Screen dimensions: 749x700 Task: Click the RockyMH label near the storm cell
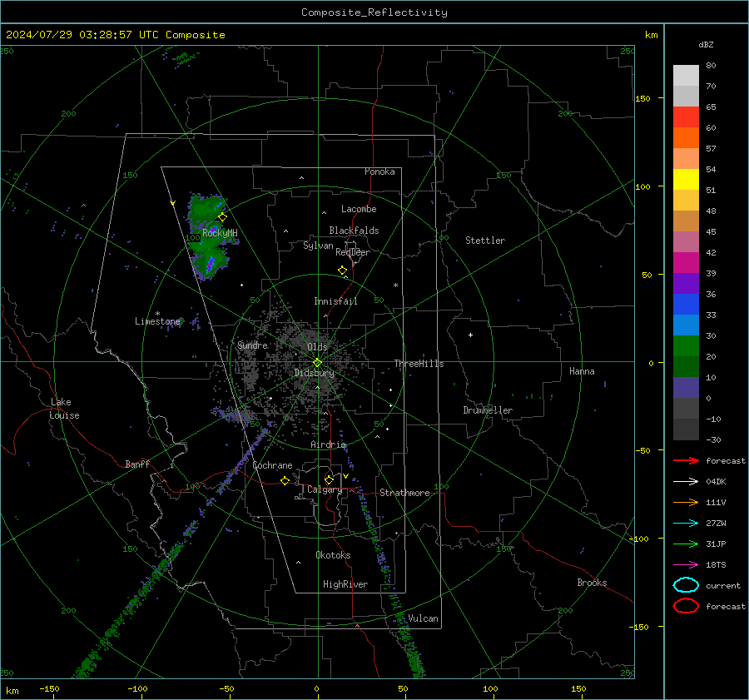coord(220,233)
